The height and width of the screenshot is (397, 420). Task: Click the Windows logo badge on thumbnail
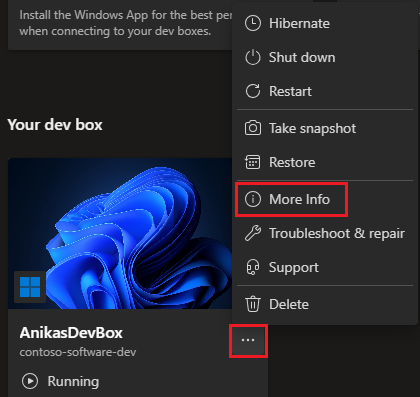(x=30, y=287)
